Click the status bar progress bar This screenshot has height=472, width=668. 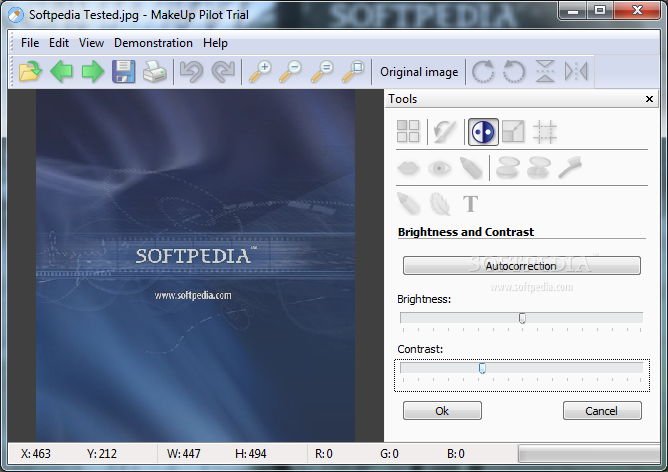[589, 454]
